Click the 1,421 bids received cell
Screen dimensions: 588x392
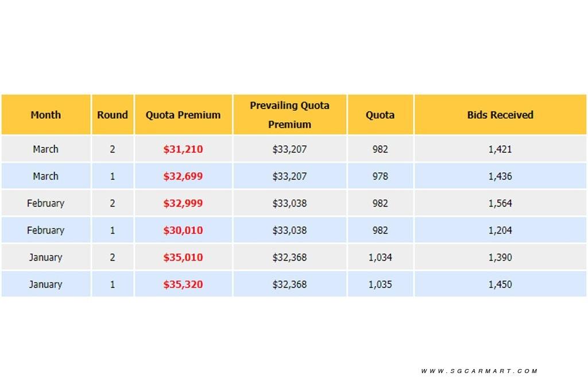500,149
